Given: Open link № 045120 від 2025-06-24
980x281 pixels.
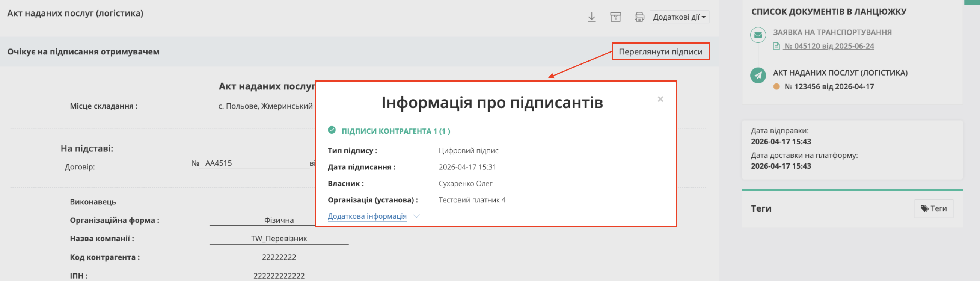Looking at the screenshot, I should tap(829, 47).
